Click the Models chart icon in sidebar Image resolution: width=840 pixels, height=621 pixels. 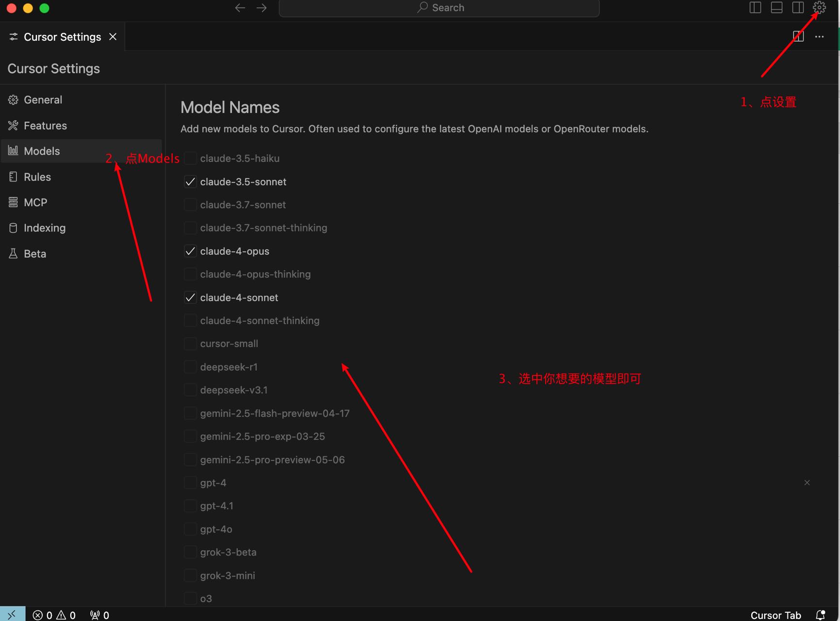[x=13, y=151]
